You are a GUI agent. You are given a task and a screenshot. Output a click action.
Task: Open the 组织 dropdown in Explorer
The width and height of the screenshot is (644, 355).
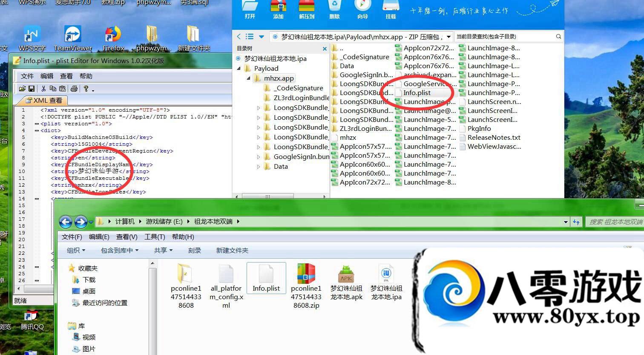[x=76, y=250]
